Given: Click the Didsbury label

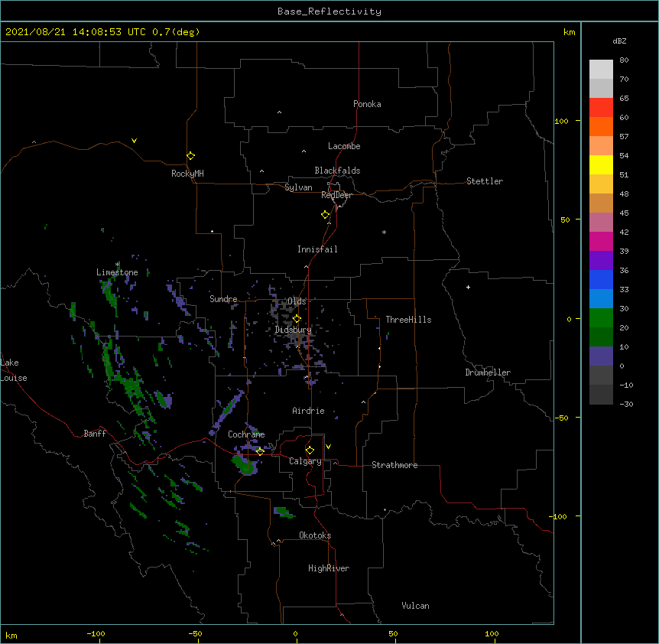Looking at the screenshot, I should [293, 330].
